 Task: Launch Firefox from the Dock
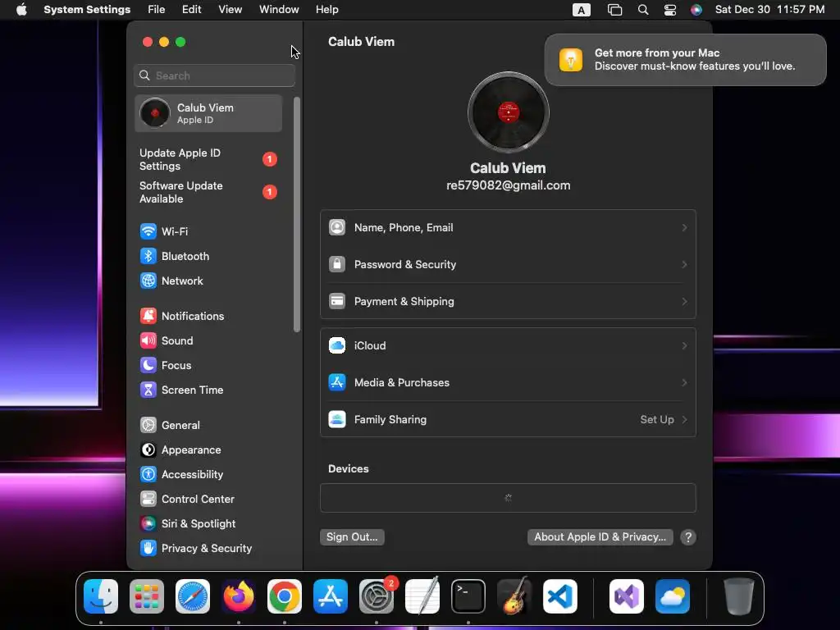coord(239,596)
